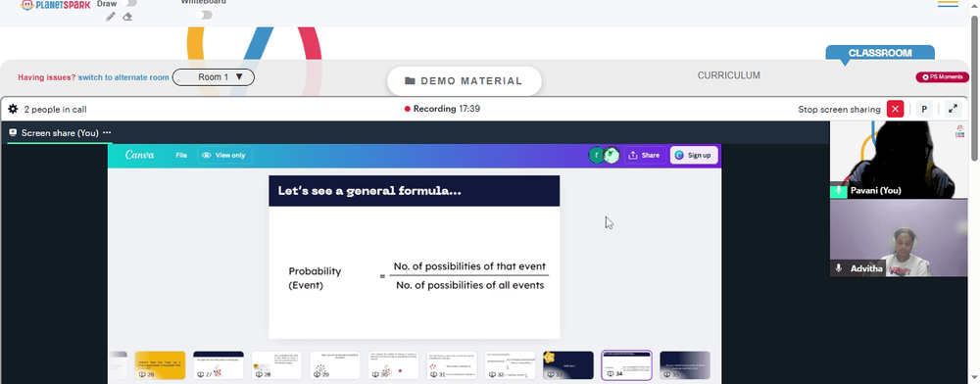980x384 pixels.
Task: Click 'No. of possibilities of that event' text
Action: tap(469, 266)
